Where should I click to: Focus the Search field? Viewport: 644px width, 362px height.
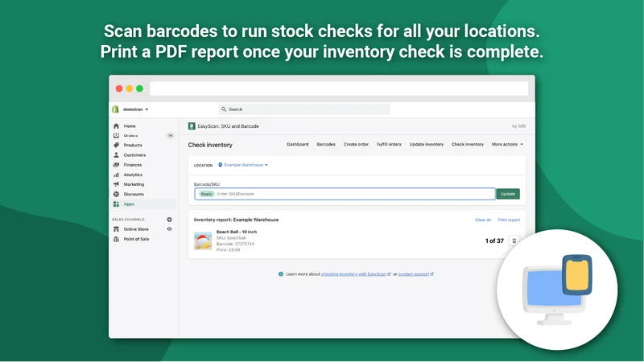pos(304,109)
